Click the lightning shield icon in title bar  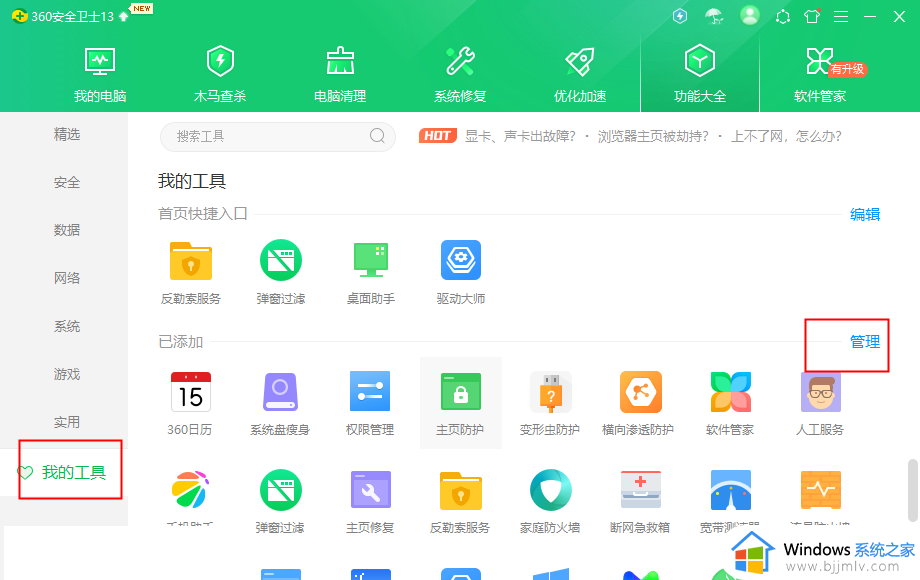click(x=680, y=16)
